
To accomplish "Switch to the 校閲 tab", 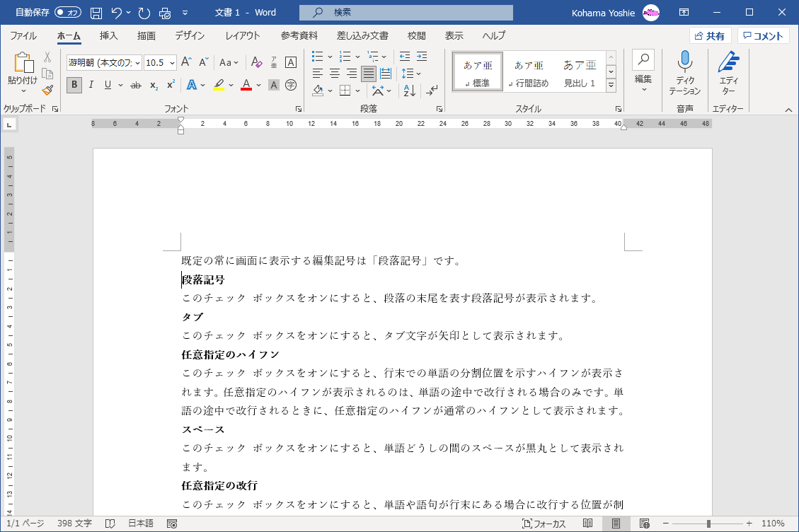I will [x=416, y=35].
